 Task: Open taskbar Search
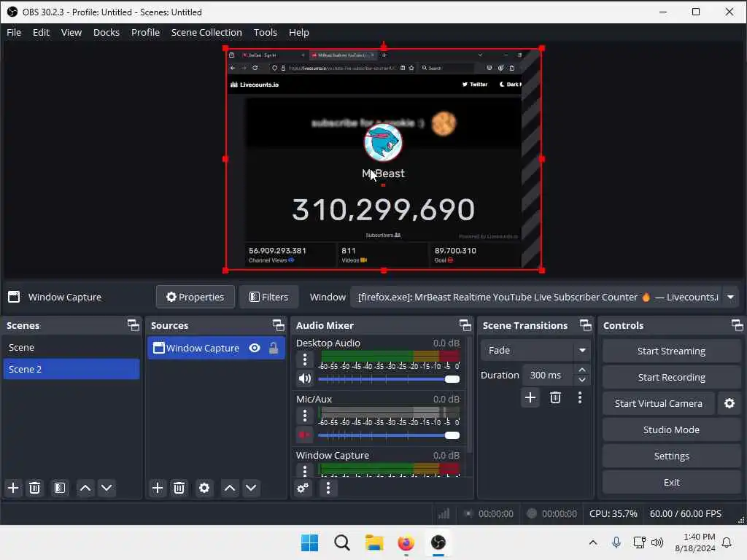pos(341,542)
